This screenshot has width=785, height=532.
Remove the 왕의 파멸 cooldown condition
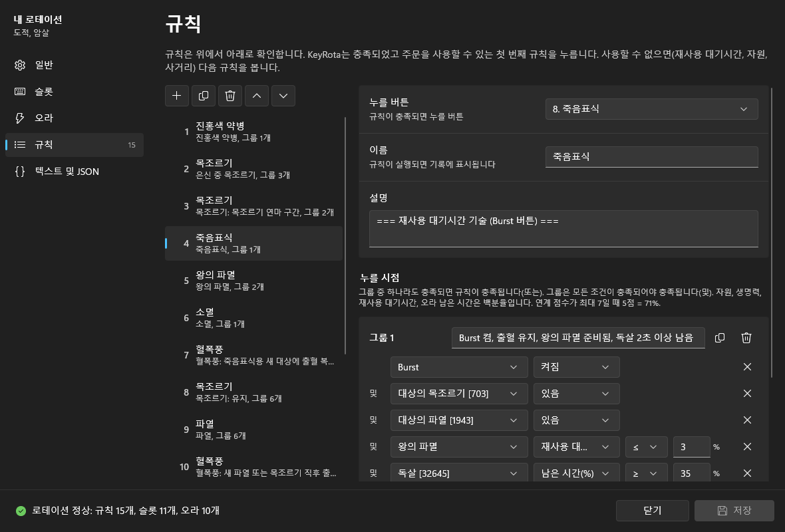747,446
